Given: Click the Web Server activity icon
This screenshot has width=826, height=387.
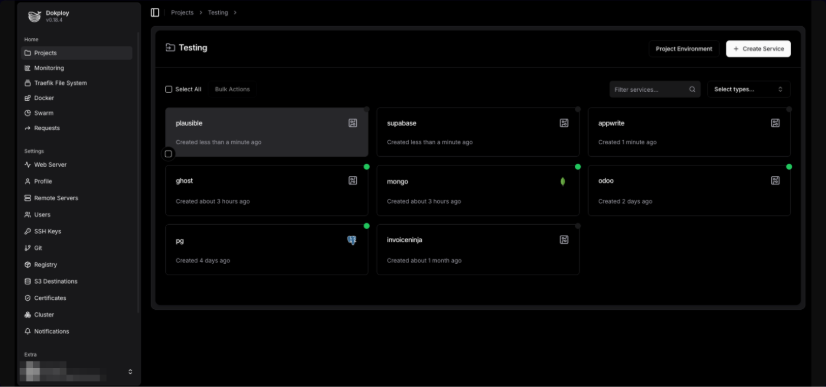Looking at the screenshot, I should 28,165.
